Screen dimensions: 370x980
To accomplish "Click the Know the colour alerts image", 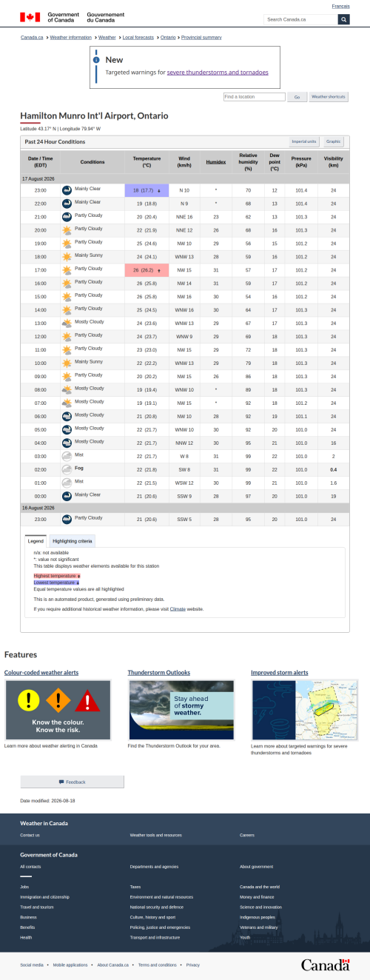I will (x=58, y=710).
